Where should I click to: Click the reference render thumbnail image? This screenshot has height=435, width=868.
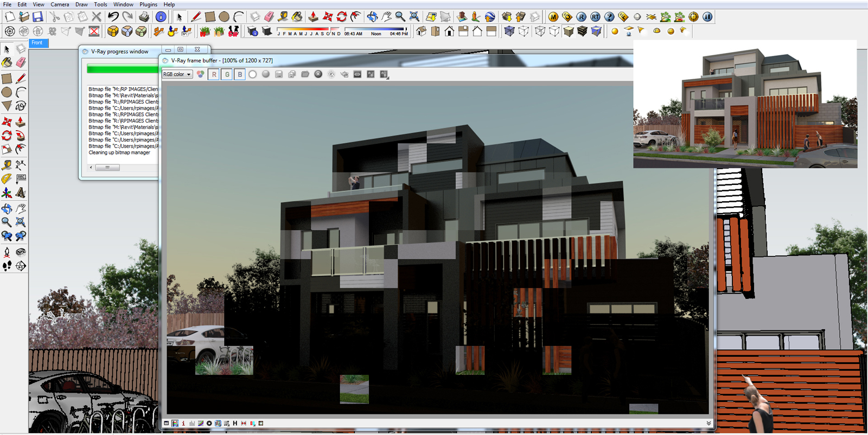[745, 104]
